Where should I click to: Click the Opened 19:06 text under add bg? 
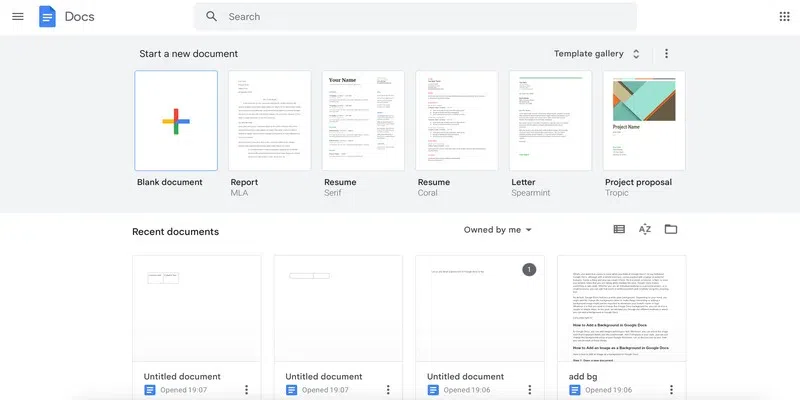pos(609,390)
